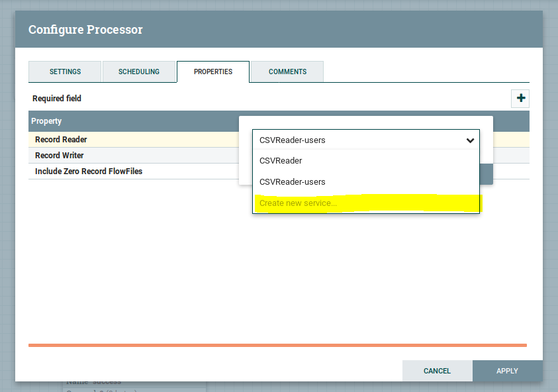This screenshot has height=392, width=558.
Task: Click the orange divider bar
Action: [x=277, y=345]
